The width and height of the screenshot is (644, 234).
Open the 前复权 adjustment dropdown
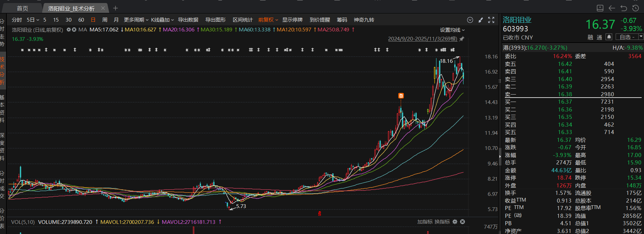268,20
